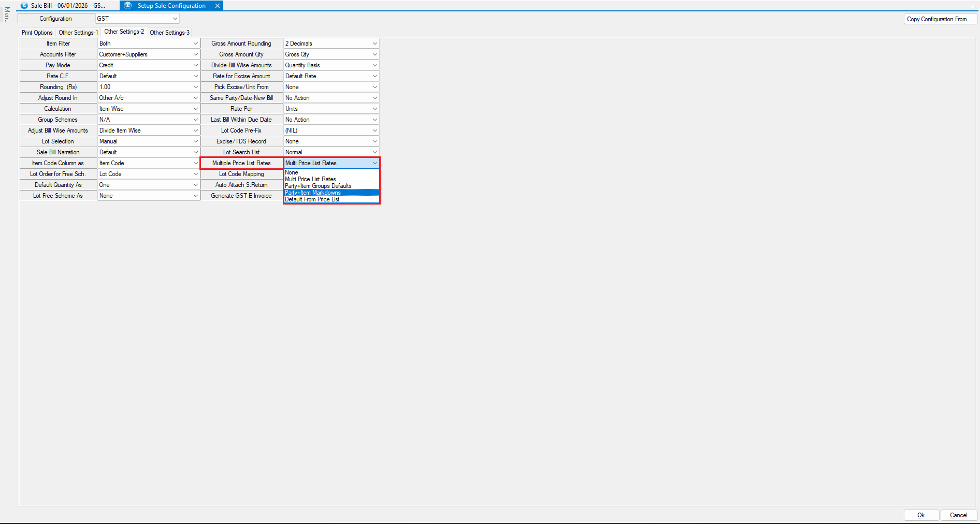Expand the Lot Selection dropdown
The width and height of the screenshot is (980, 524).
pyautogui.click(x=195, y=141)
